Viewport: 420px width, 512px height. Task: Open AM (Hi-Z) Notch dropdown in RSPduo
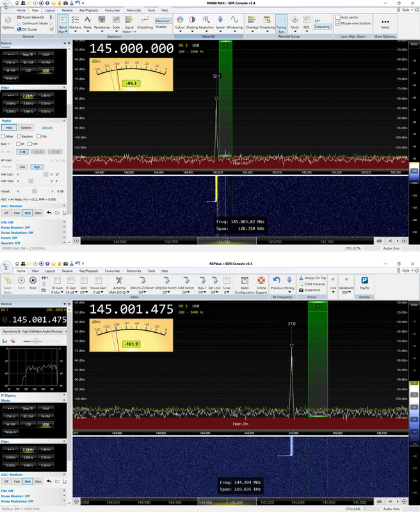(142, 285)
